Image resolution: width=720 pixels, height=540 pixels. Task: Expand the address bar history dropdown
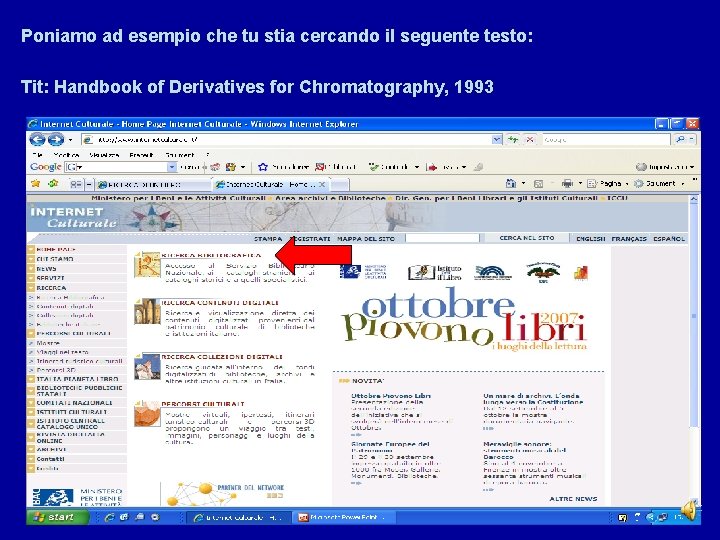click(497, 140)
